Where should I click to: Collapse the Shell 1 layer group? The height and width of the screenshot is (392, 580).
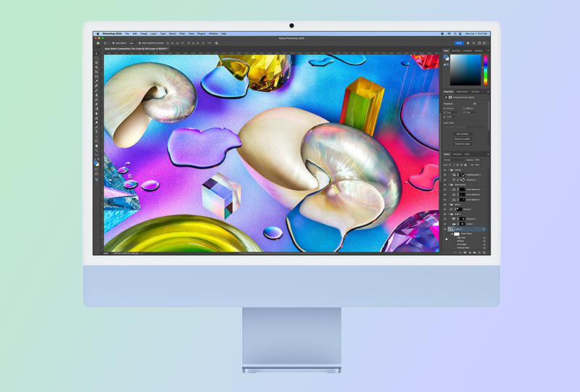(x=449, y=214)
